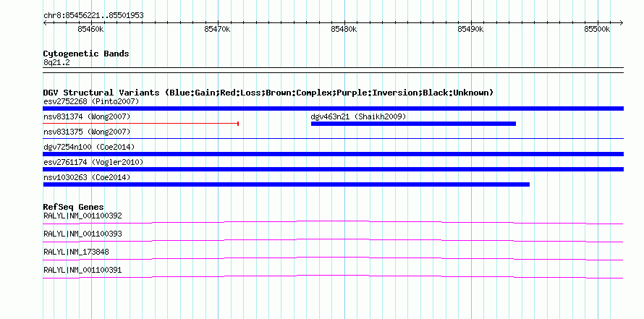Open the RALYL|NM_001100393 transcript label
The width and height of the screenshot is (644, 319).
click(x=82, y=234)
